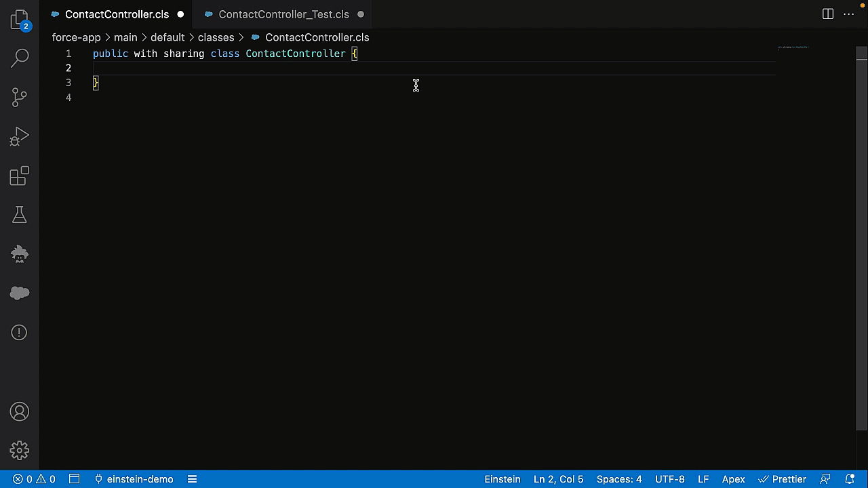The height and width of the screenshot is (488, 868).
Task: Change indentation via Spaces: 4
Action: click(x=619, y=479)
